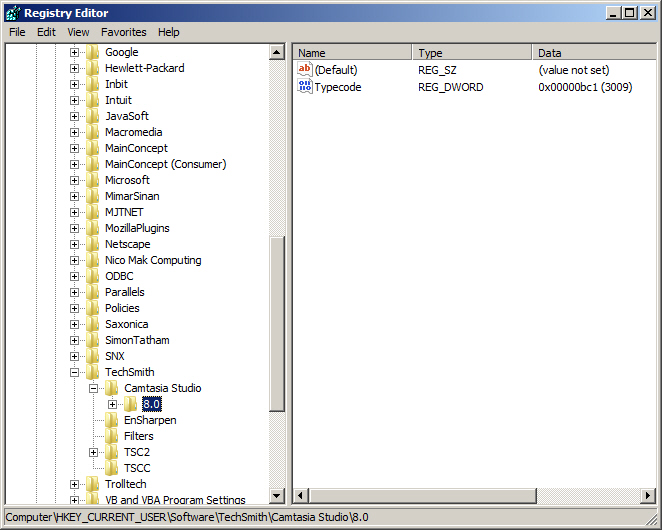This screenshot has width=662, height=530.
Task: Click the Netscape folder icon
Action: (92, 245)
